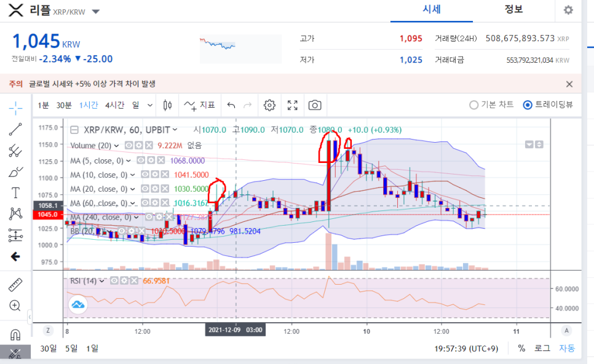Collapse the indicator legend toggle box
The width and height of the screenshot is (594, 364).
(74, 130)
